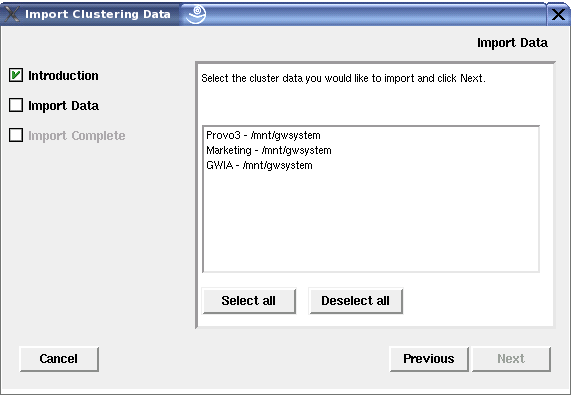The image size is (571, 396).
Task: Toggle the Import Complete step checkbox
Action: point(16,135)
